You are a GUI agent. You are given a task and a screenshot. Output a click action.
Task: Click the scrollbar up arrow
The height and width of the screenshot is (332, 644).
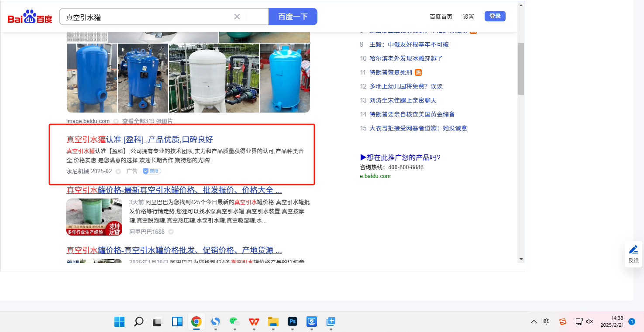click(521, 5)
